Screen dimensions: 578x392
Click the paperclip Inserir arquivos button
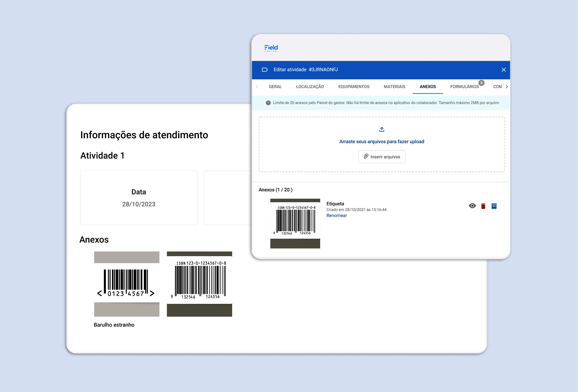pos(381,157)
